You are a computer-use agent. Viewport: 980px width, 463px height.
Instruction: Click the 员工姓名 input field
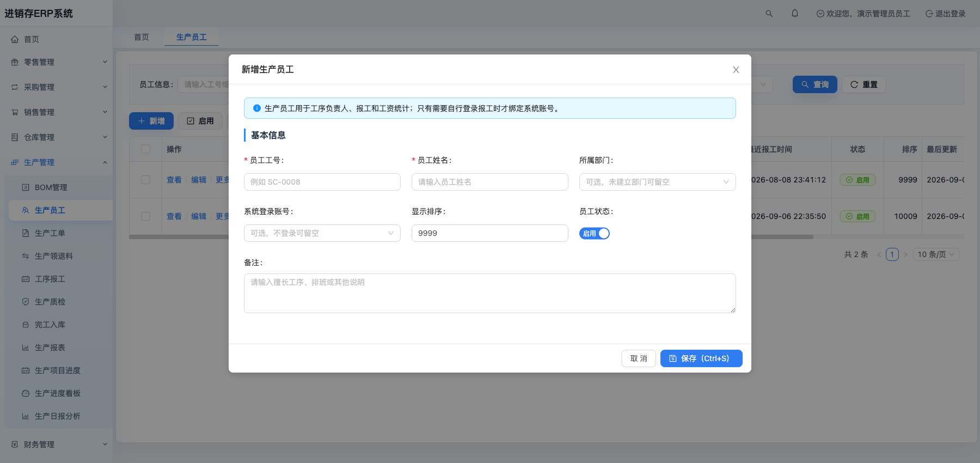(490, 182)
